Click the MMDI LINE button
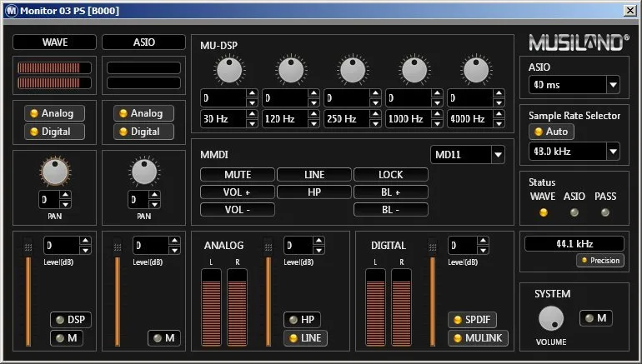Image resolution: width=642 pixels, height=364 pixels. click(314, 175)
